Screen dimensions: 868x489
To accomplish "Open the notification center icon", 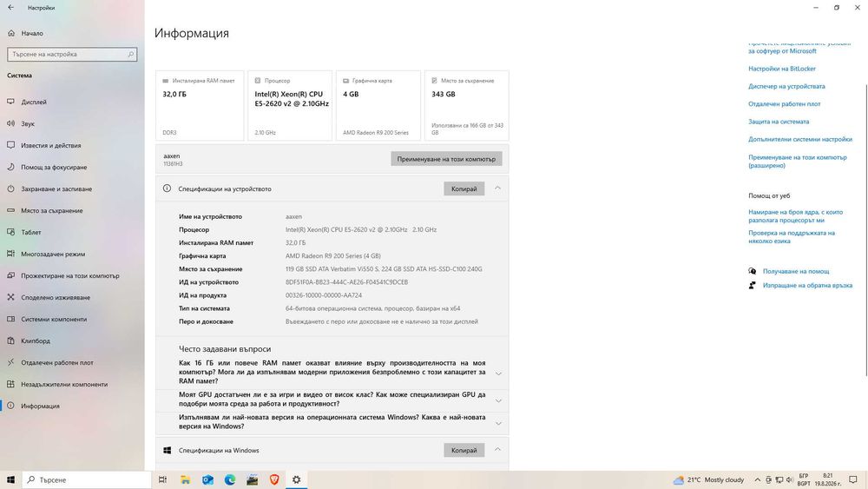I will (x=853, y=479).
